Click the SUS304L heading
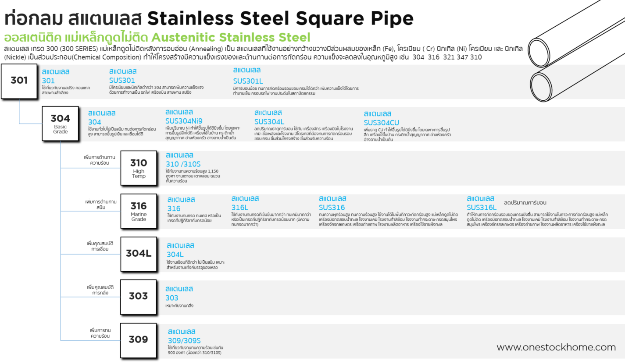 click(x=269, y=122)
